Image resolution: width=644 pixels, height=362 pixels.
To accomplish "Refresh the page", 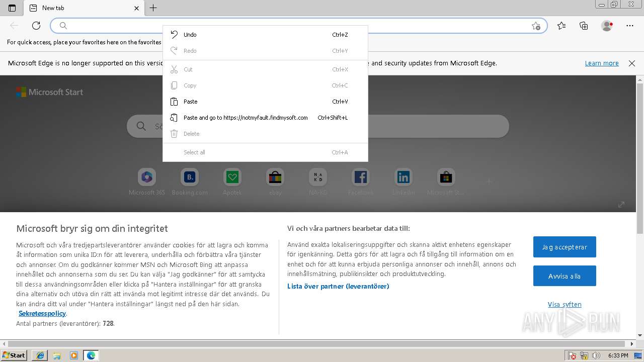I will point(36,26).
